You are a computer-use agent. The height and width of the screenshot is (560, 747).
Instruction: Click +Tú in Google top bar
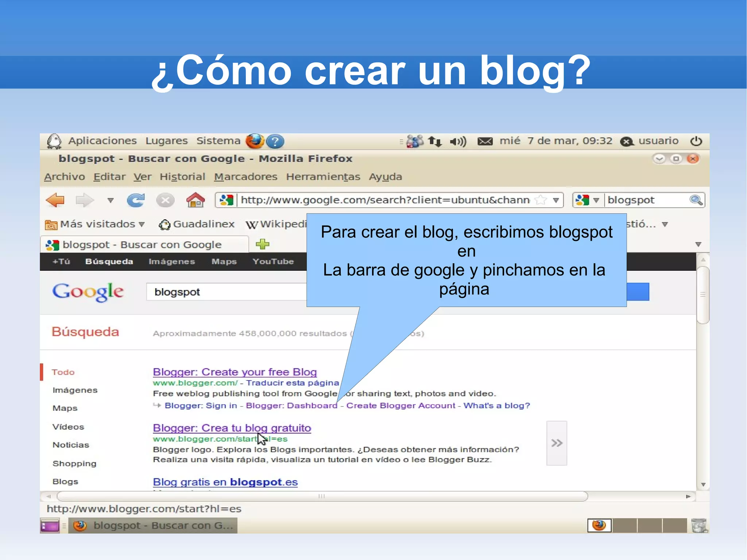[61, 262]
